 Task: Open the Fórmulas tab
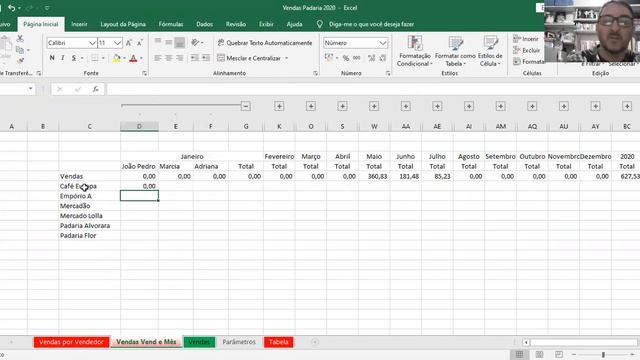(x=171, y=24)
